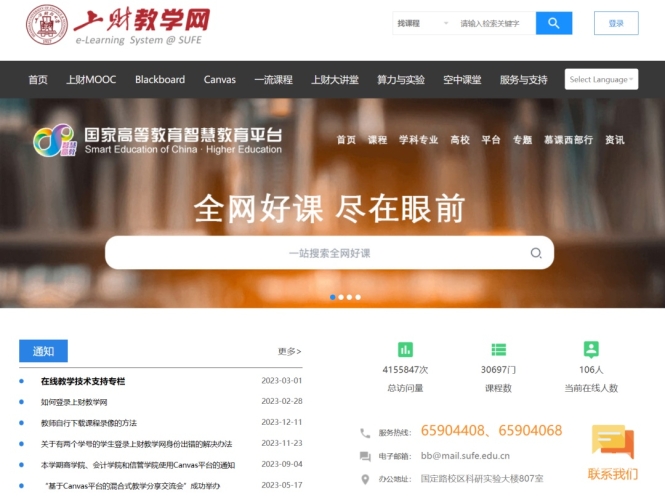
Task: Open Canvas menu item
Action: pos(219,79)
